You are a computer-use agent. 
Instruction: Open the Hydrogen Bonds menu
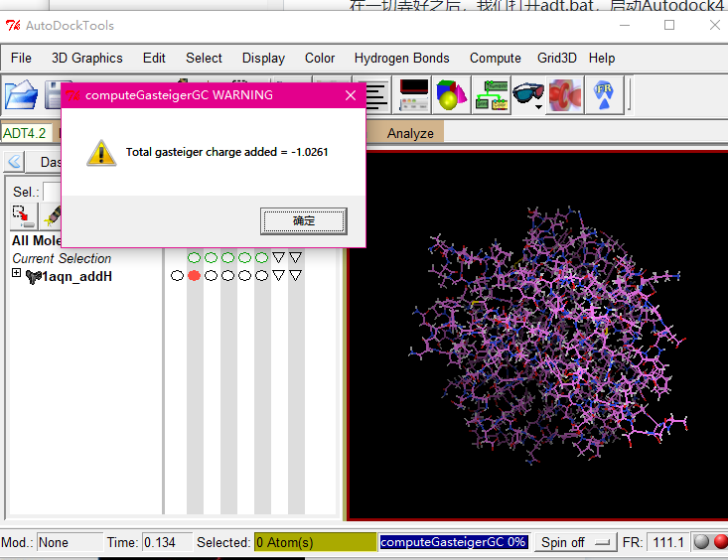coord(401,58)
